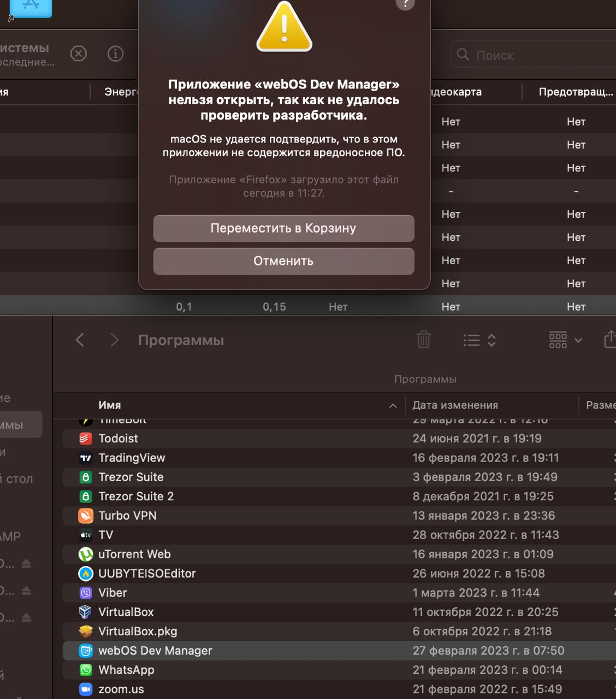This screenshot has height=699, width=616.
Task: Stop process with the circled X icon
Action: [79, 54]
